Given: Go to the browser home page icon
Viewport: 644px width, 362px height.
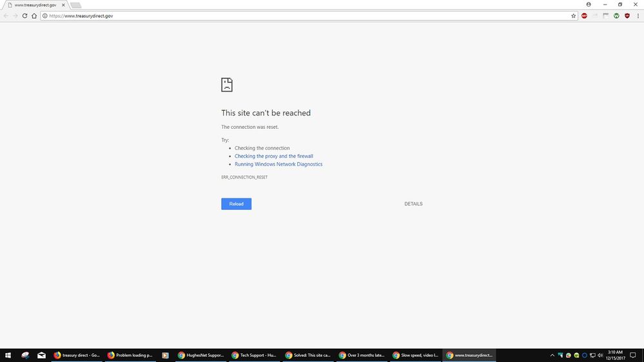Looking at the screenshot, I should tap(34, 15).
